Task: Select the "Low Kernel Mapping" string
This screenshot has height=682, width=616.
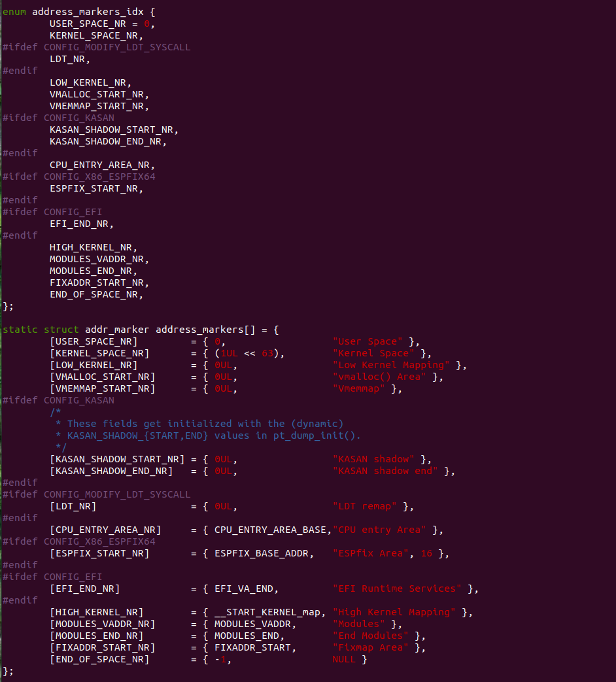Action: (391, 365)
